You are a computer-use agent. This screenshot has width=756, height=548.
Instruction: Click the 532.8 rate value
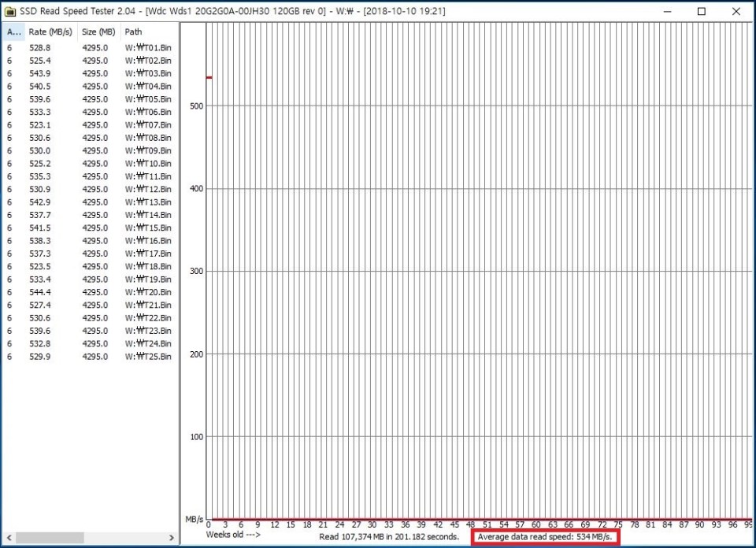(x=39, y=343)
